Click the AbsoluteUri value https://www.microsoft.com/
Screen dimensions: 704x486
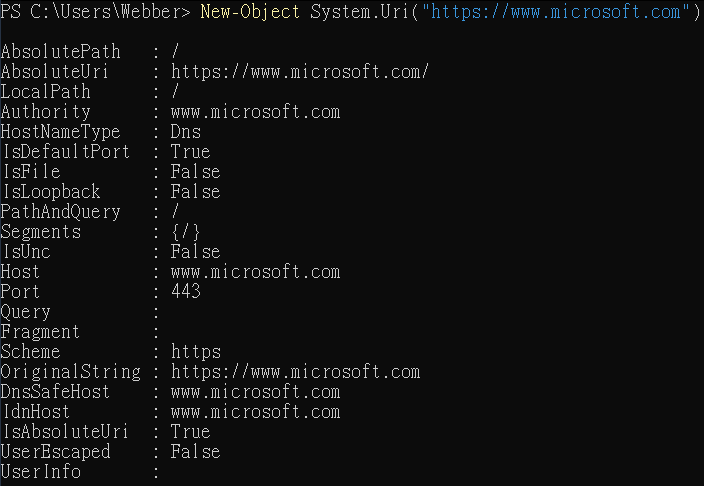point(300,72)
